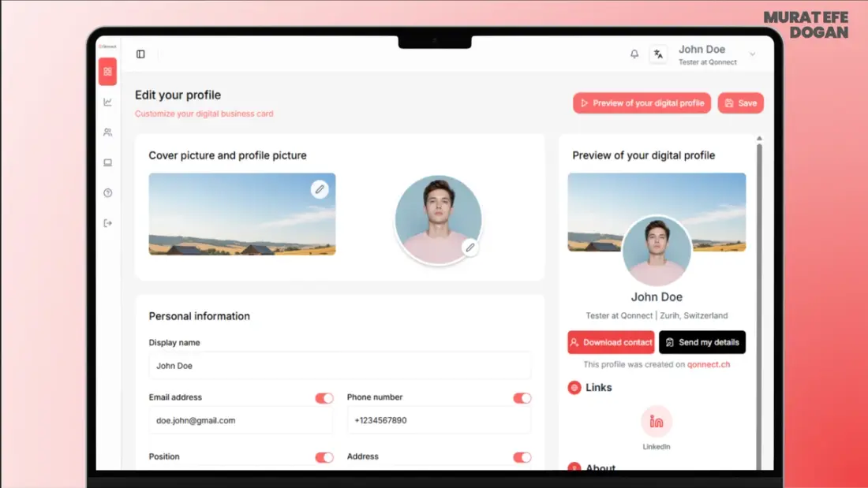Click the Phone number input field
This screenshot has height=488, width=868.
pyautogui.click(x=439, y=420)
